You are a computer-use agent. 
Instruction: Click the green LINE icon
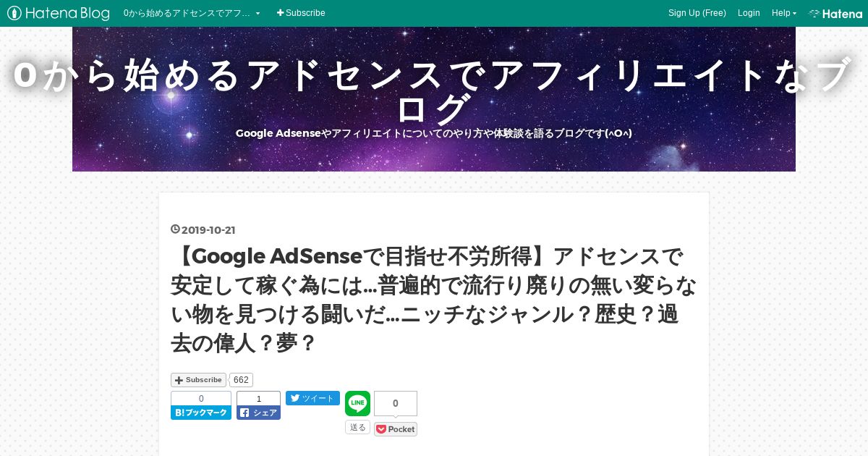(x=357, y=404)
